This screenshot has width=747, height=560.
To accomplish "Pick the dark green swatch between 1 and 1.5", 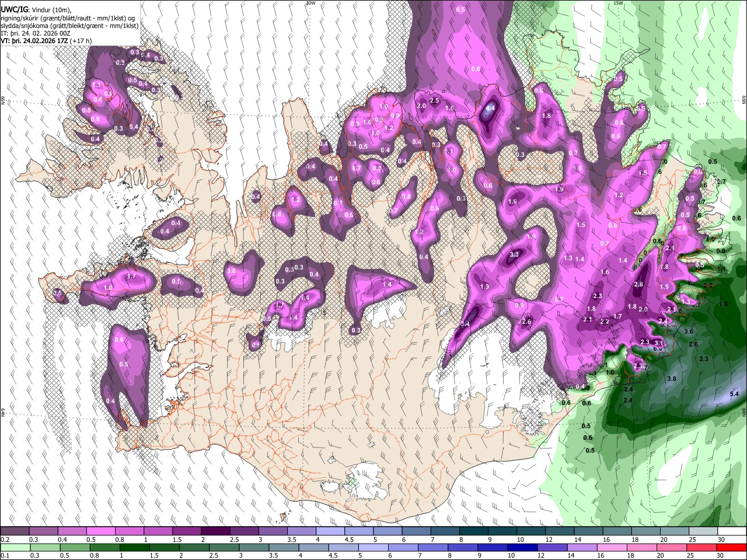I will (x=134, y=547).
